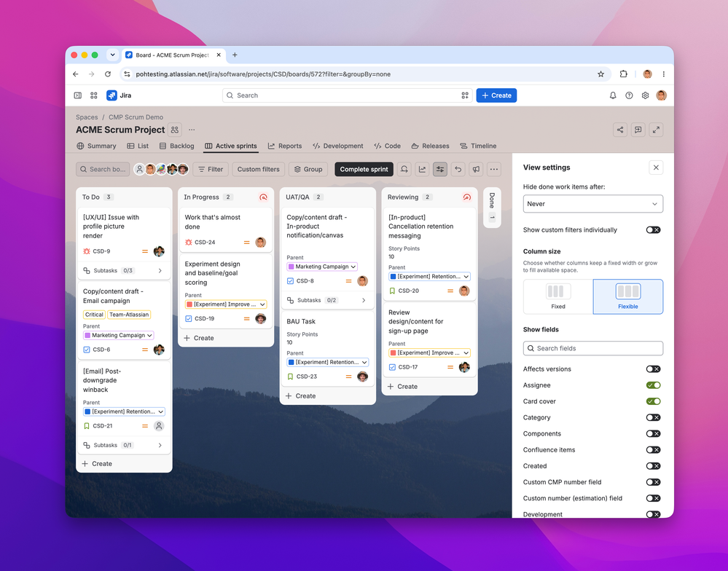Screen dimensions: 728x571
Task: Disable the Assignee field toggle
Action: click(x=653, y=385)
